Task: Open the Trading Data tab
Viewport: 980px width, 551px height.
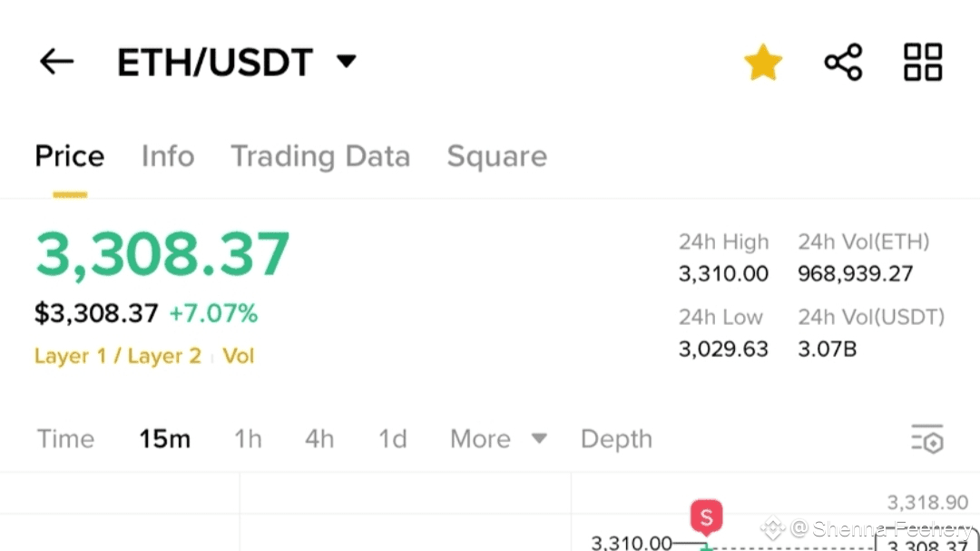Action: click(320, 156)
